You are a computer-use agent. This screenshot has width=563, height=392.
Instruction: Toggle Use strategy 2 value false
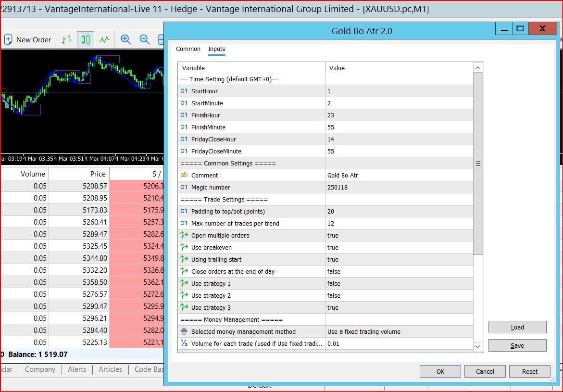pos(399,296)
